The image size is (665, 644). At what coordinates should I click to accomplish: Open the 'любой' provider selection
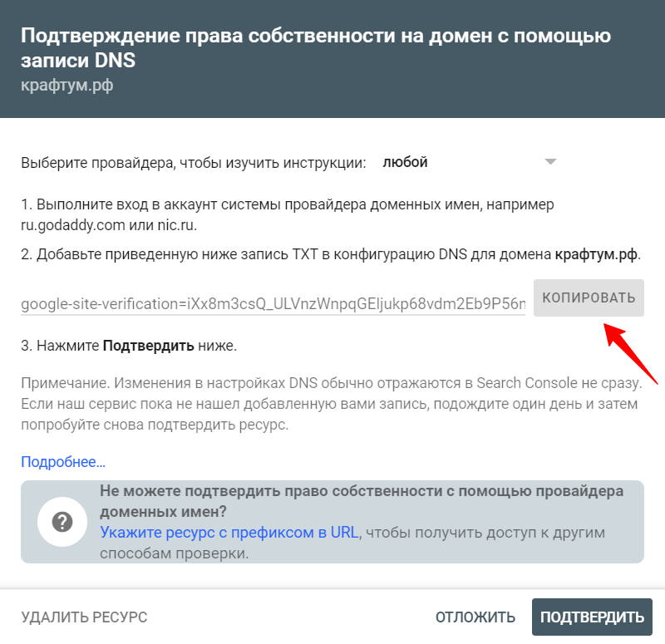pyautogui.click(x=470, y=162)
